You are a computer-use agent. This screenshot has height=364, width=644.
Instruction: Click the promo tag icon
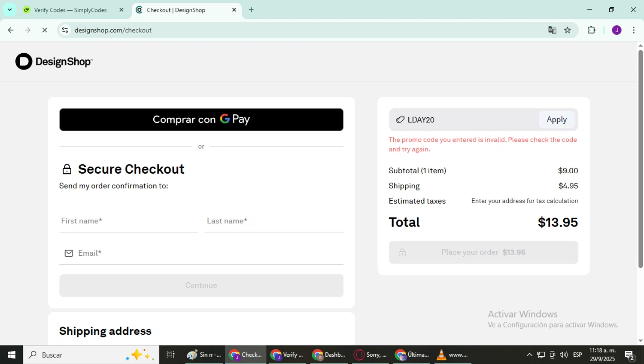tap(400, 119)
